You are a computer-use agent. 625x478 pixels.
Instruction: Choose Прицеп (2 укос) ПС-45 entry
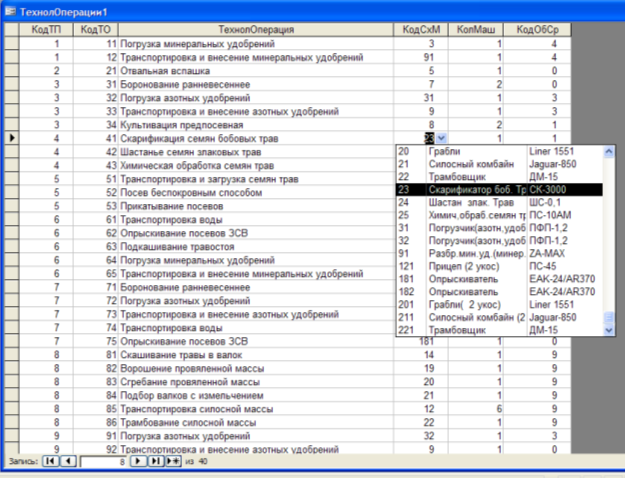pos(499,266)
